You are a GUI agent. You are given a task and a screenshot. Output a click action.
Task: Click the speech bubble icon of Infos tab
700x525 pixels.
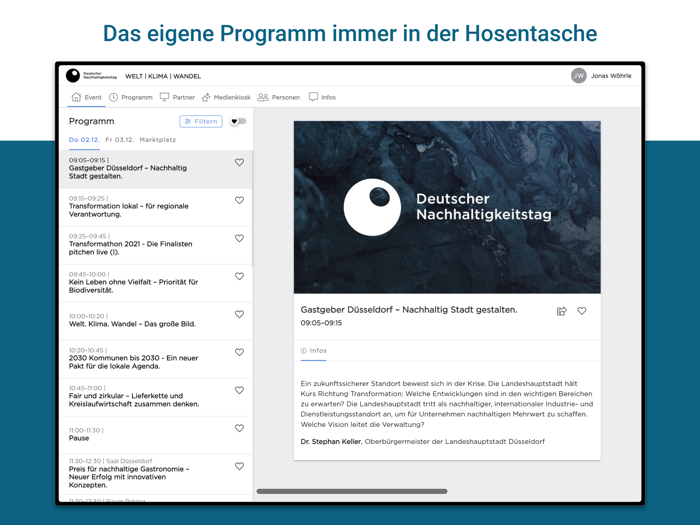[313, 97]
